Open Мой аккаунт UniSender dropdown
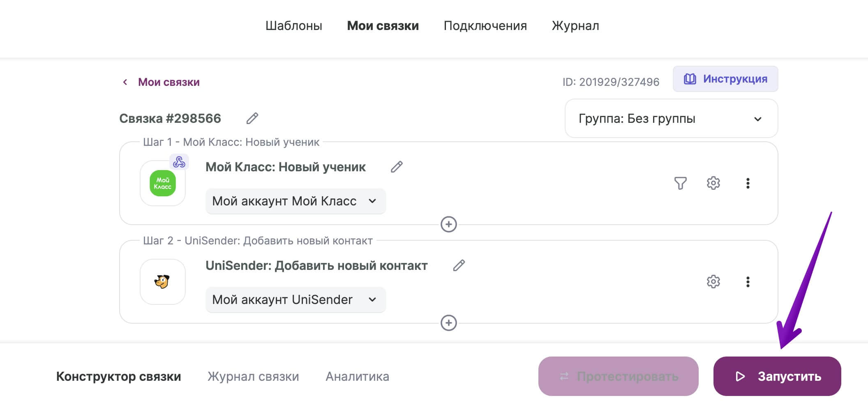Screen dimensions: 868x405 coord(296,300)
